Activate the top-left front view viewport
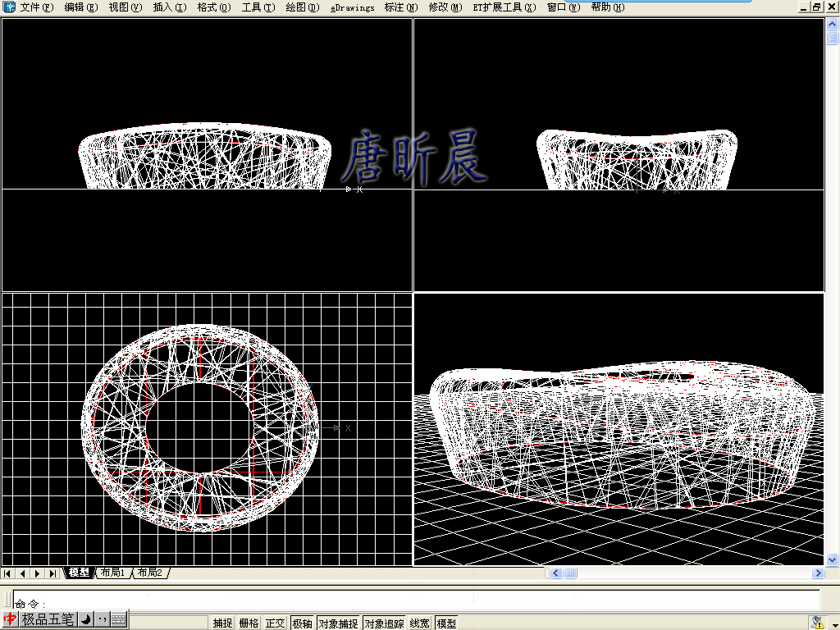 [207, 155]
